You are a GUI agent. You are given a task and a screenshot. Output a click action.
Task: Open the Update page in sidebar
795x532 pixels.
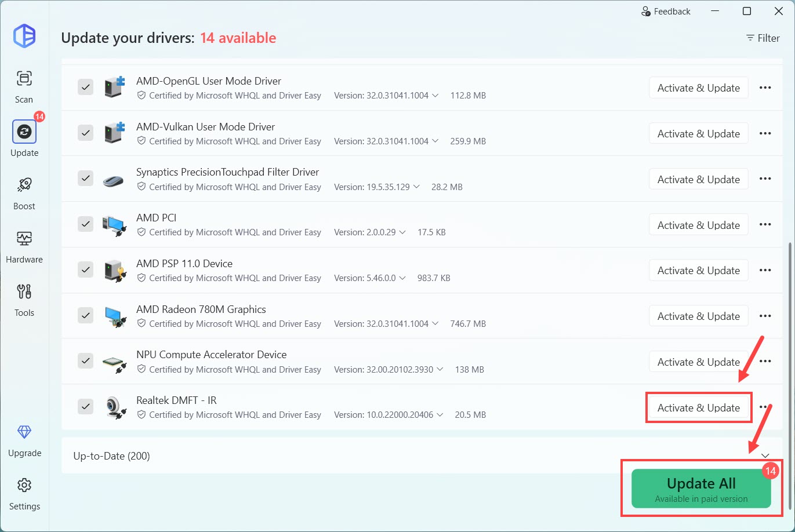[24, 139]
